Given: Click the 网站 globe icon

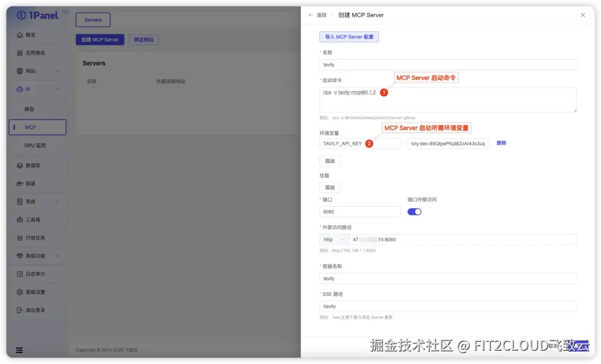Looking at the screenshot, I should pyautogui.click(x=19, y=71).
